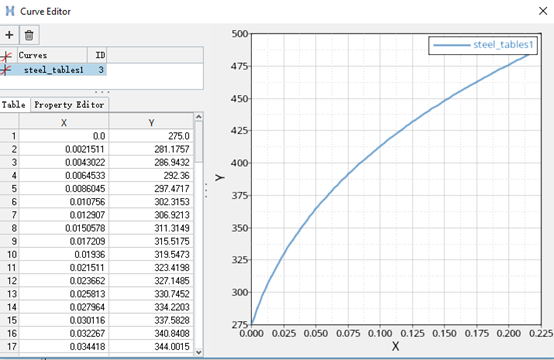Screen dimensions: 554x360
Task: Select Y cell 334.2203
Action: pos(151,307)
